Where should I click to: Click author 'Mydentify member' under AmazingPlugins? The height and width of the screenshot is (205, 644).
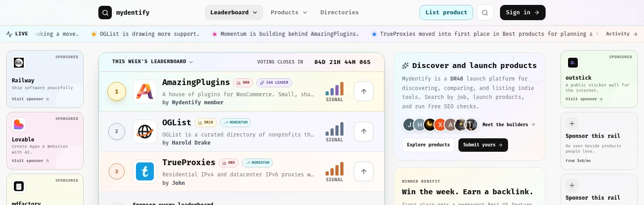tap(198, 102)
